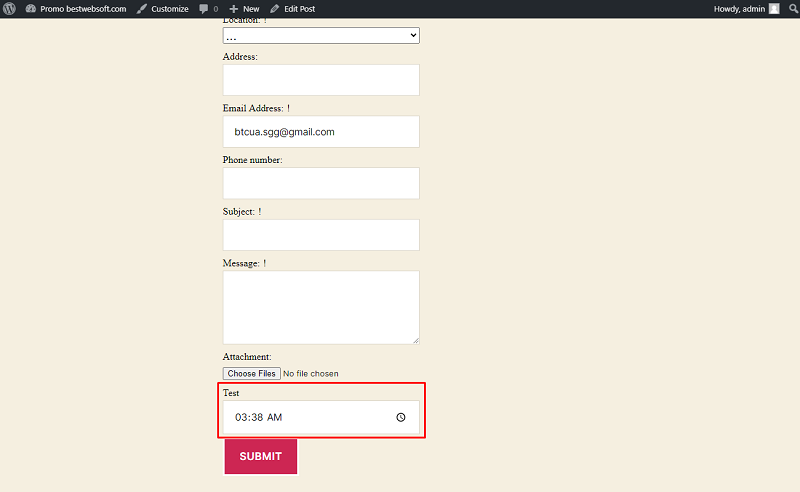Click inside the Message textarea
This screenshot has height=492, width=800.
tap(321, 307)
